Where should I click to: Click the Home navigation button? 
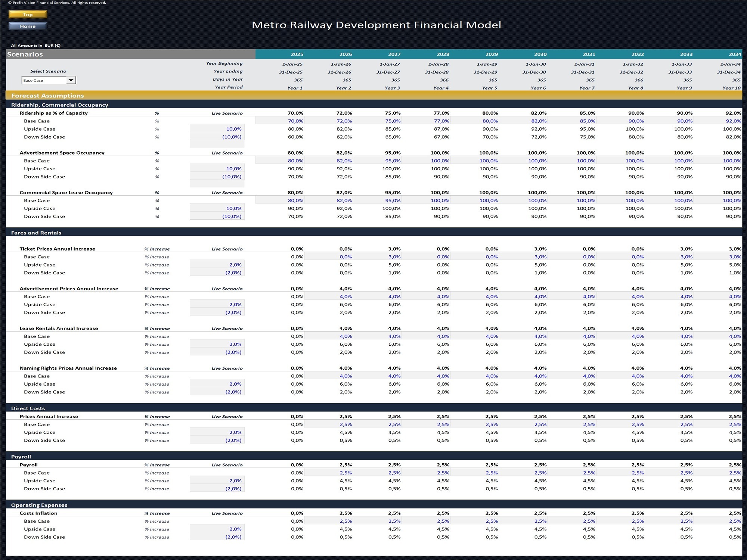[x=28, y=26]
